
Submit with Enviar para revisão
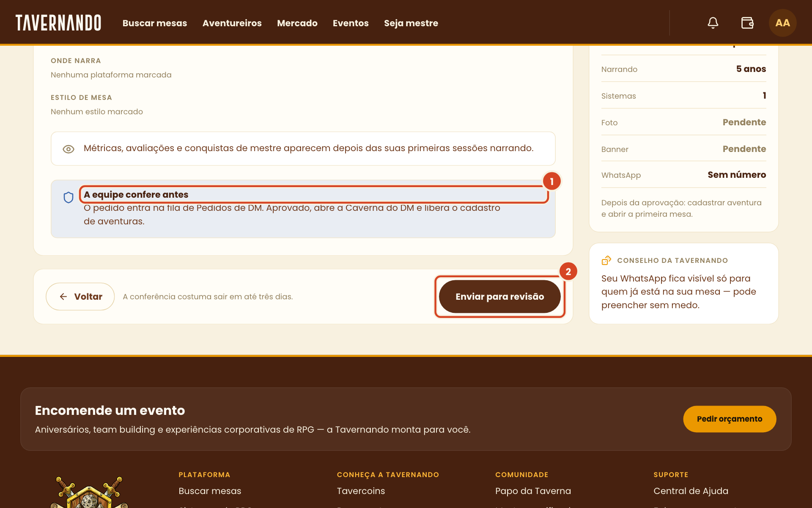tap(500, 296)
